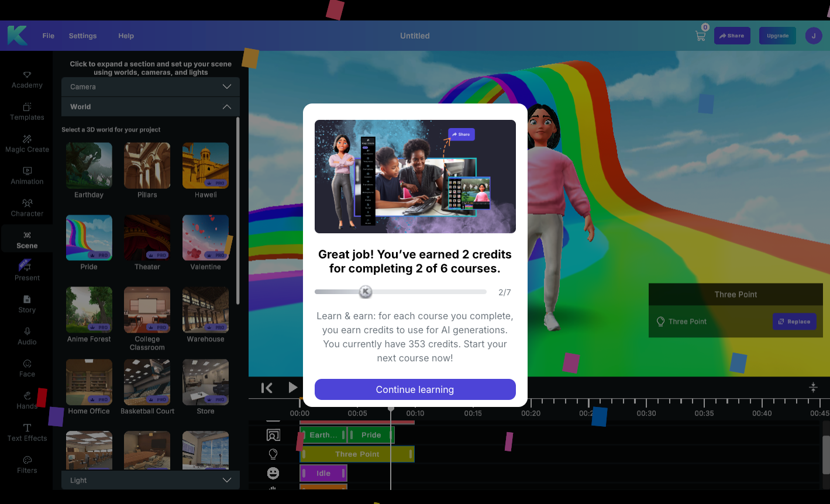Open the Character panel

27,208
